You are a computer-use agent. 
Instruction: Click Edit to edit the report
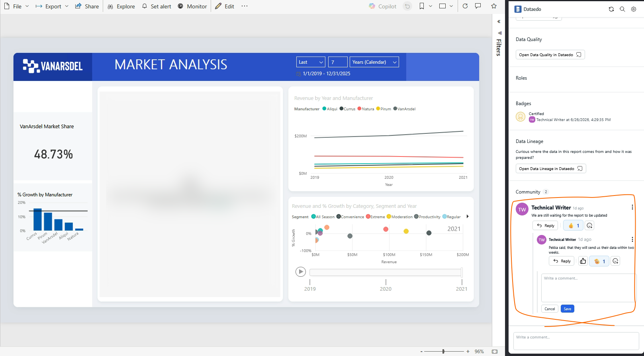click(225, 6)
